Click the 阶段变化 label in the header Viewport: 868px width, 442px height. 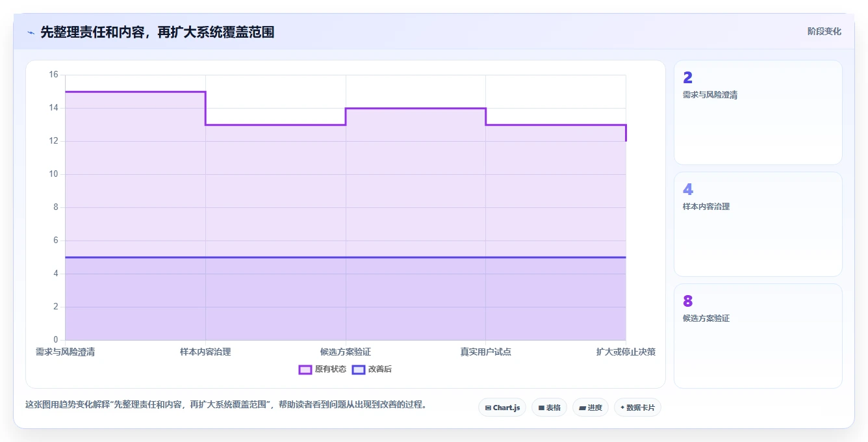824,31
